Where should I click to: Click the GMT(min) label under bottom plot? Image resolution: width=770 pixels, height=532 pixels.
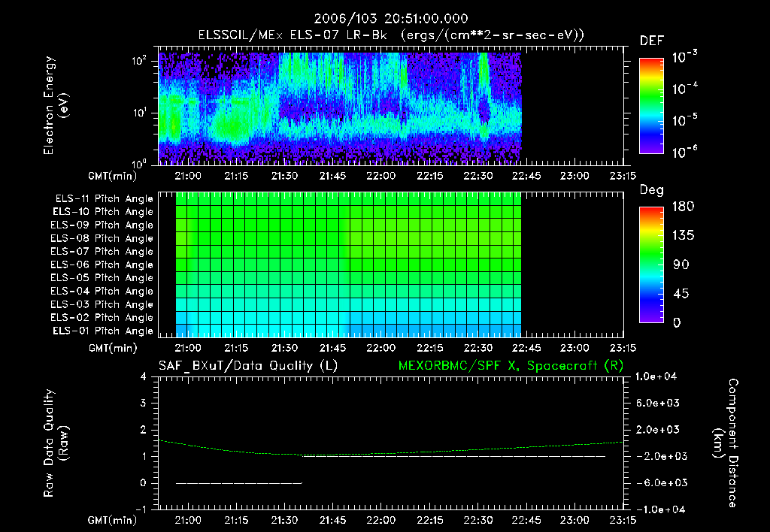tap(113, 520)
